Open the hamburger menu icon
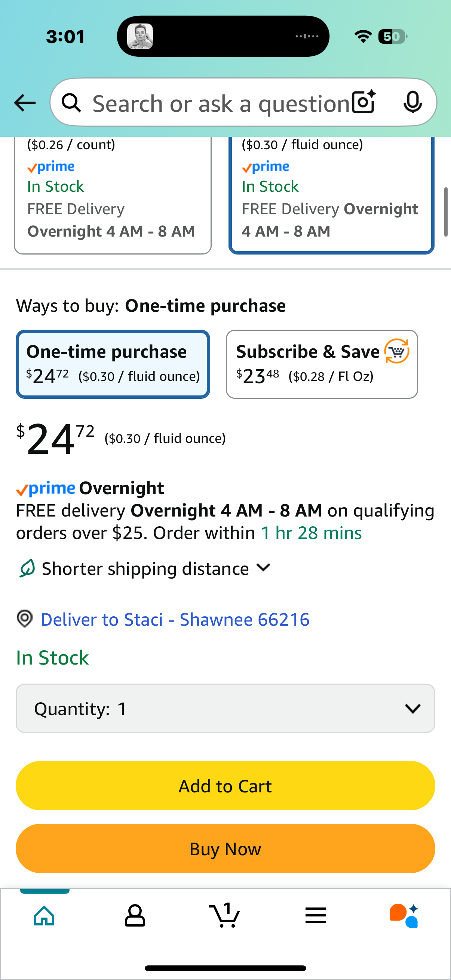Screen dimensions: 451x980 (316, 915)
